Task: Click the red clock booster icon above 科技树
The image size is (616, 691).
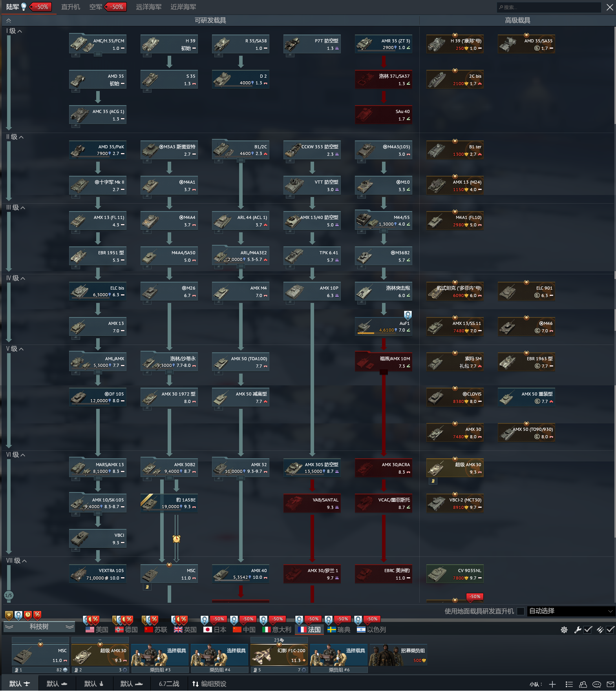Action: point(28,615)
